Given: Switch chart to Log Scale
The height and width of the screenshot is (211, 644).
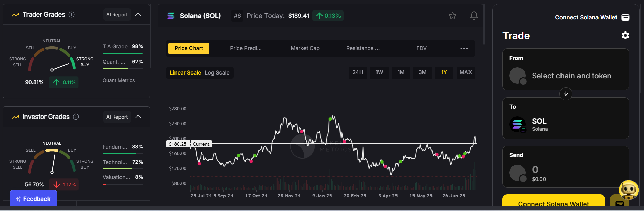Looking at the screenshot, I should 217,73.
